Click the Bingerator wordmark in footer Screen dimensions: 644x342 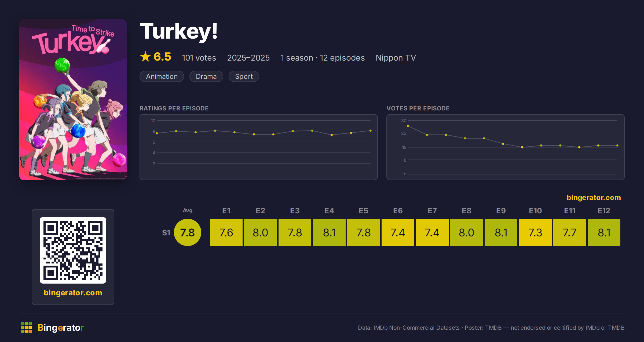61,328
